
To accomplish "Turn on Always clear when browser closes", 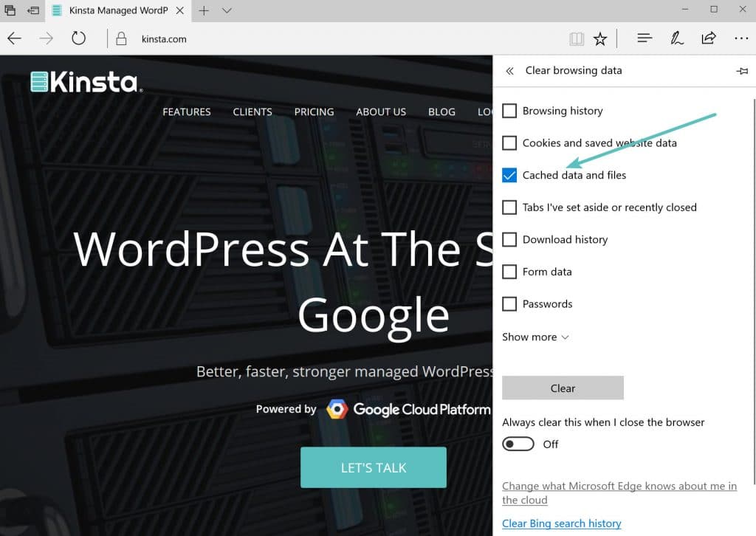I will [518, 444].
